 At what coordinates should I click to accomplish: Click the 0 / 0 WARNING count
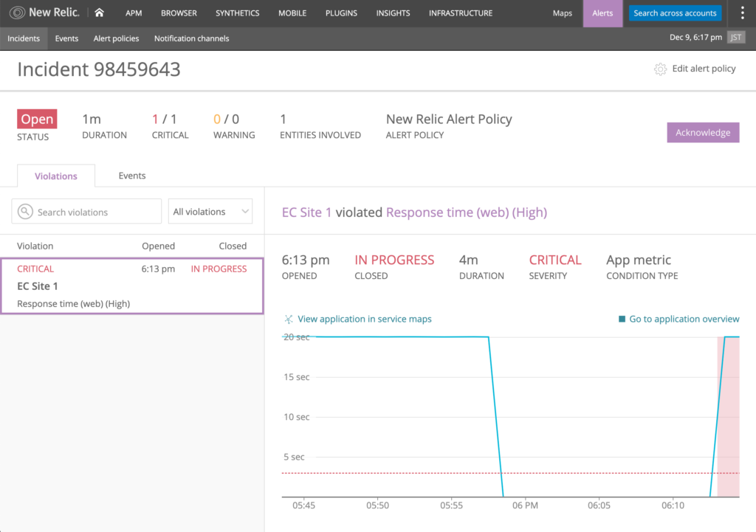point(226,119)
